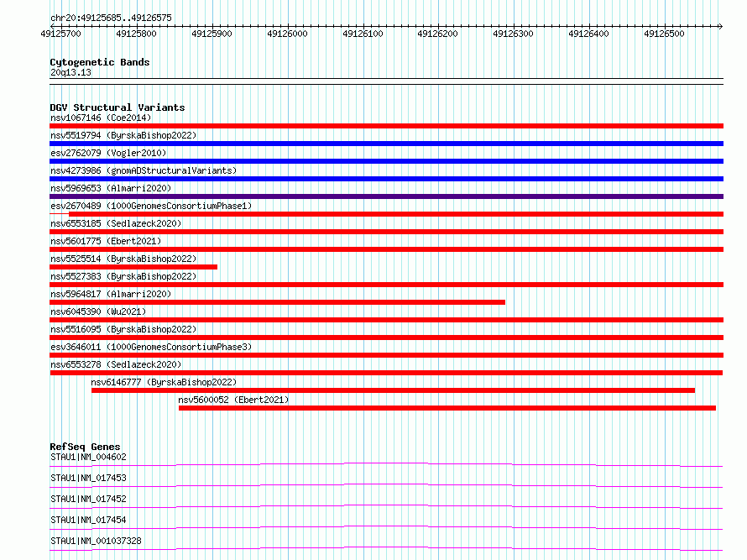
Task: Click the purple bar for nsv5969653
Action: 386,196
